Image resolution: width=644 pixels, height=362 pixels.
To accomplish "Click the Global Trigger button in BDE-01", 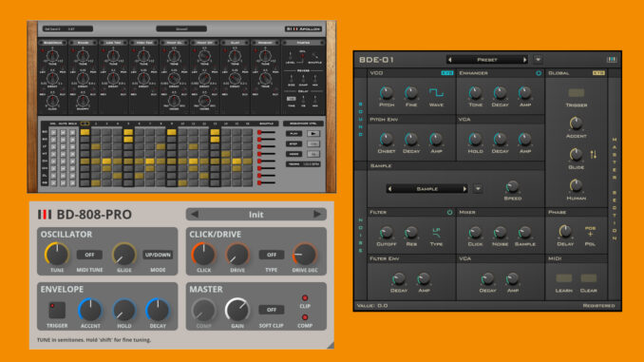I will [577, 93].
